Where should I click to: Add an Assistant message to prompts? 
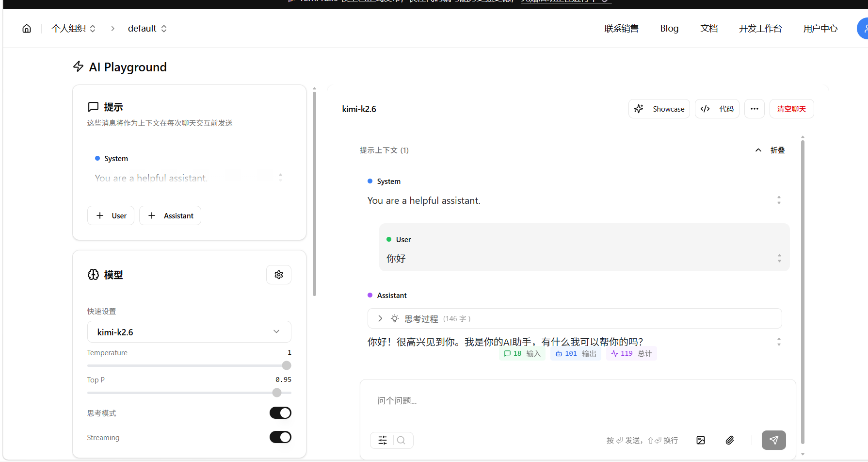click(170, 215)
